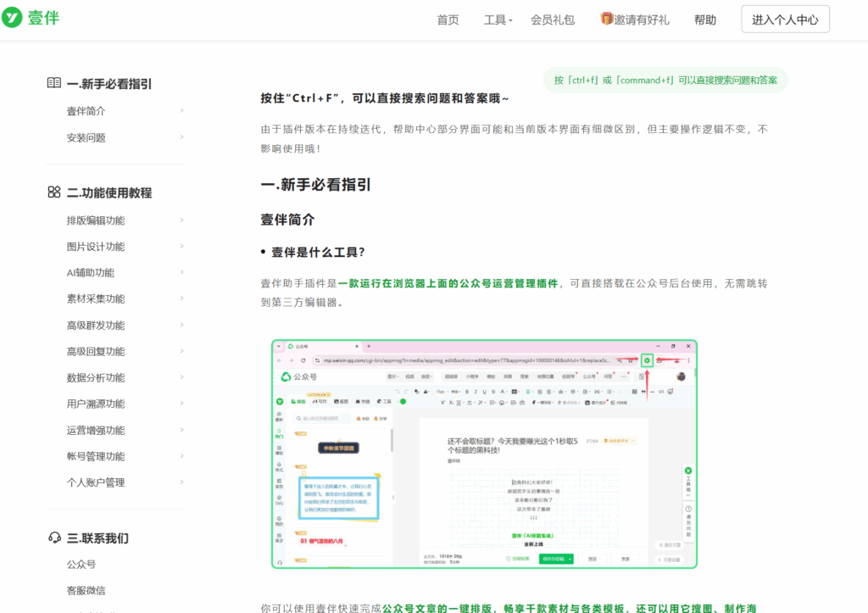Screen dimensions: 868x613
Task: Expand the 用户溯源功能 chevron
Action: coord(181,404)
